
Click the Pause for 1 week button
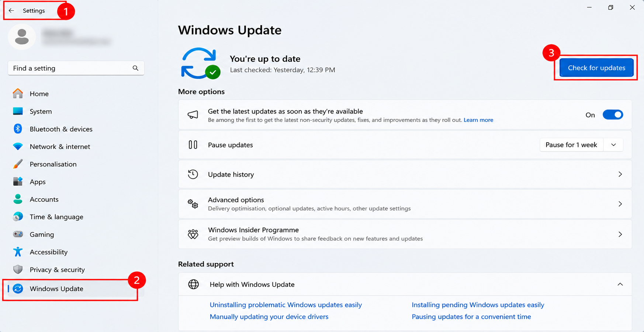[571, 145]
